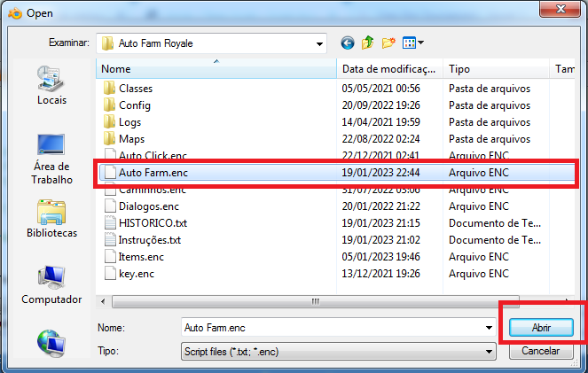Viewport: 588px width, 373px height.
Task: Create a new folder using toolbar icon
Action: [x=388, y=43]
